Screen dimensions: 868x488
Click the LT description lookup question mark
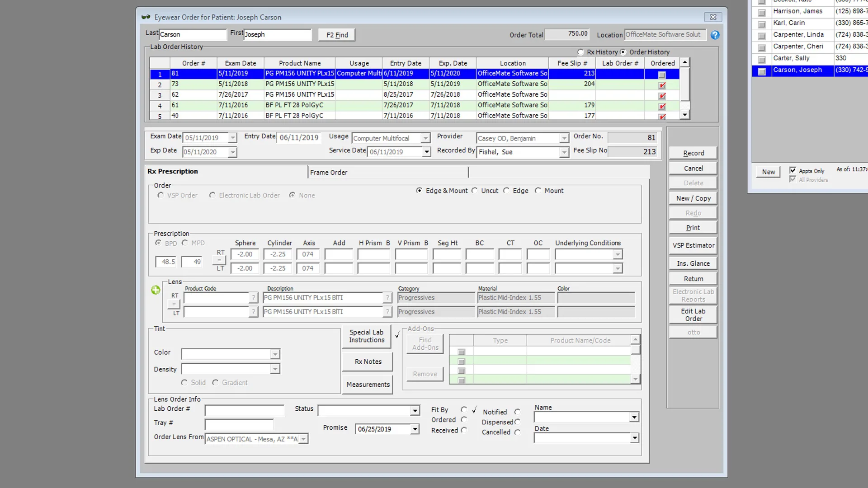click(387, 312)
